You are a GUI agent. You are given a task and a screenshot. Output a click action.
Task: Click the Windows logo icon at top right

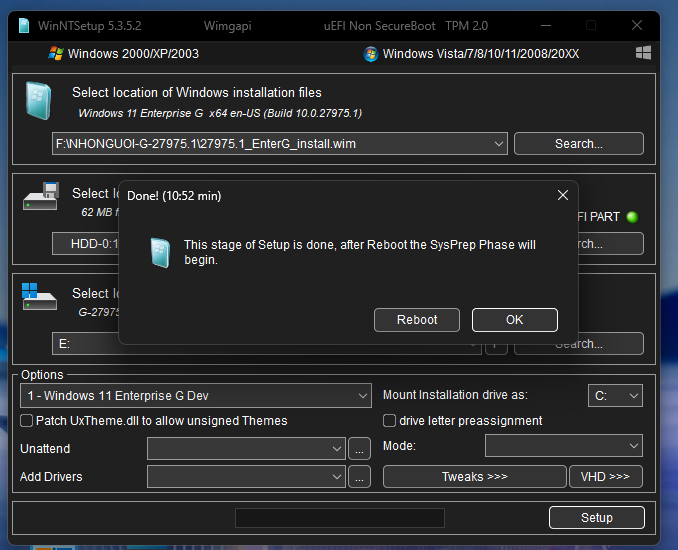[643, 53]
